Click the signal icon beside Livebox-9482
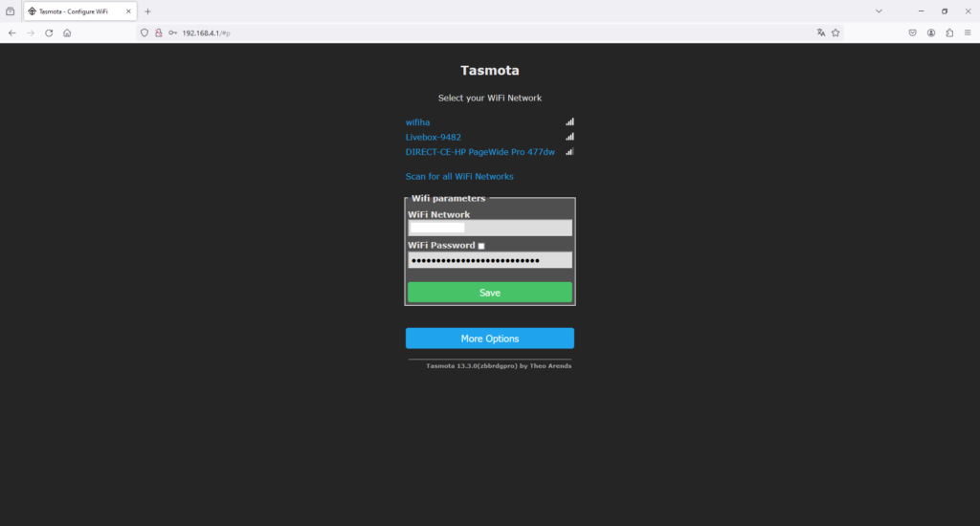 click(570, 137)
